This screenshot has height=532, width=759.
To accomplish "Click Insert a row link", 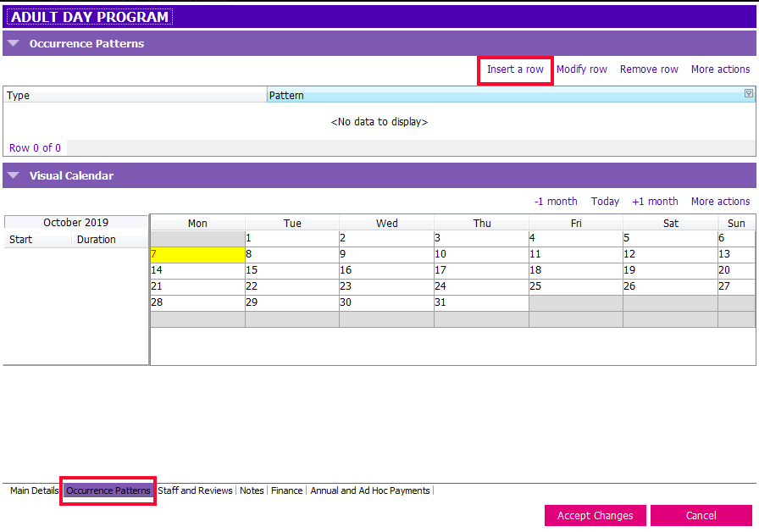I will pyautogui.click(x=515, y=69).
